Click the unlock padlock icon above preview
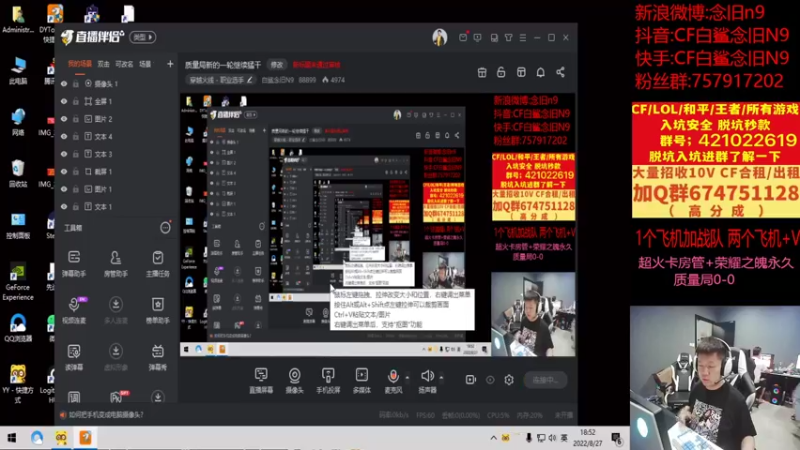Viewport: 800px width, 450px height. [501, 72]
